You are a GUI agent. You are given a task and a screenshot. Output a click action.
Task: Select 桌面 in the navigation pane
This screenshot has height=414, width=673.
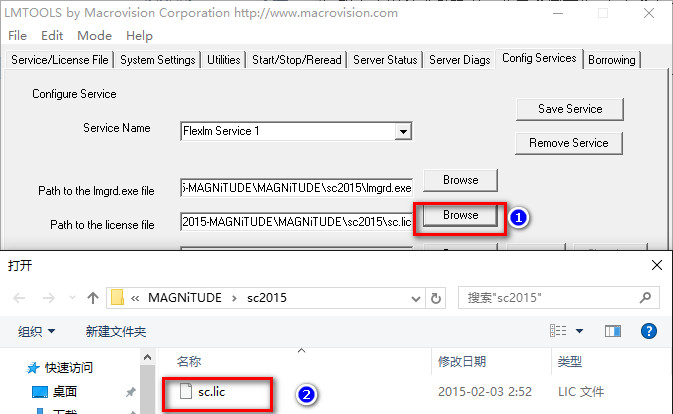64,391
